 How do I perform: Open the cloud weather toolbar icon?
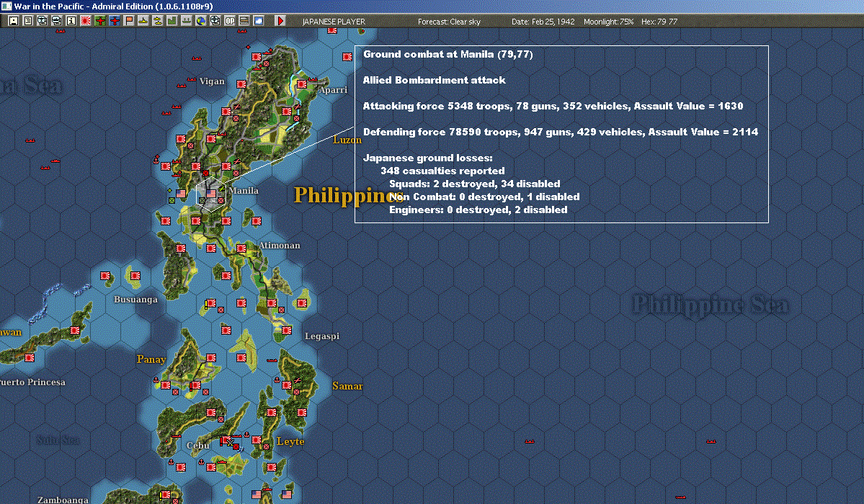click(259, 20)
